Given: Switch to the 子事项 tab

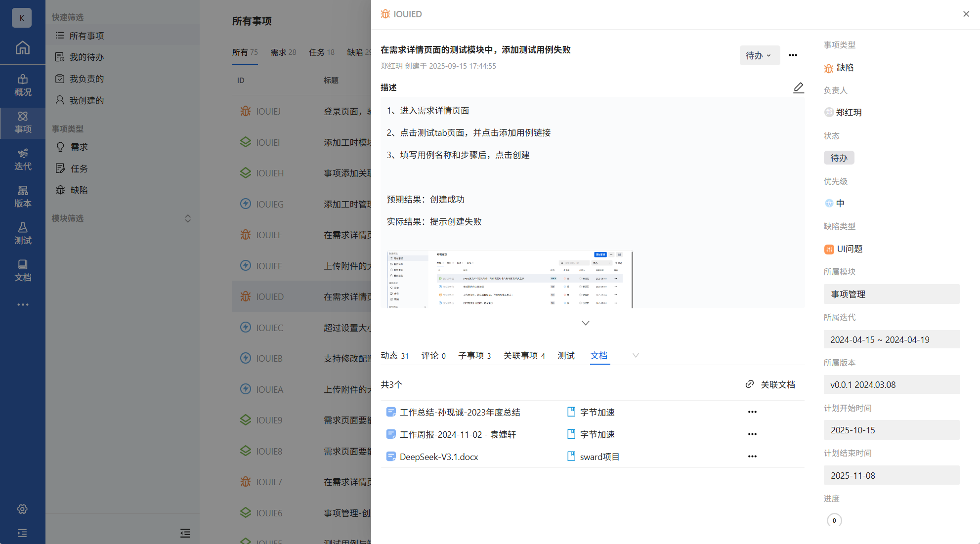Looking at the screenshot, I should point(474,356).
